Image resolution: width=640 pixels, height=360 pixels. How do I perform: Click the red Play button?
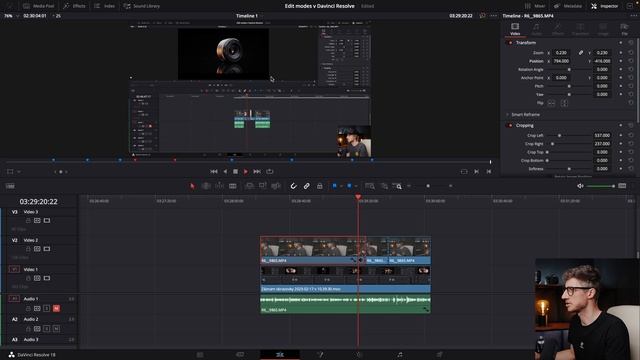point(246,171)
